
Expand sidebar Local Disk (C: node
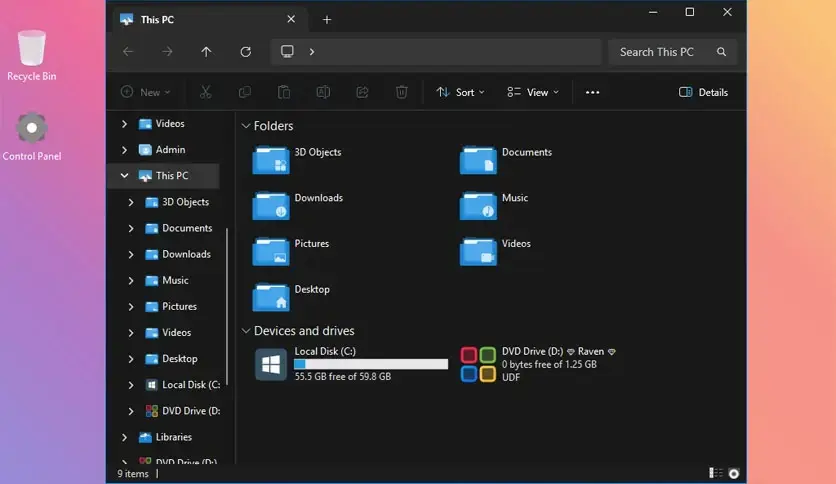click(131, 385)
